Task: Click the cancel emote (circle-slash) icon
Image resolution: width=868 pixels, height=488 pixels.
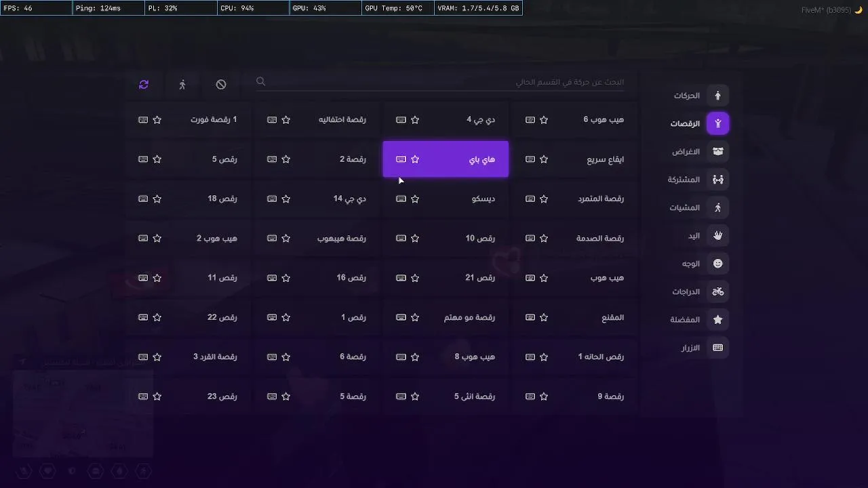Action: click(221, 85)
